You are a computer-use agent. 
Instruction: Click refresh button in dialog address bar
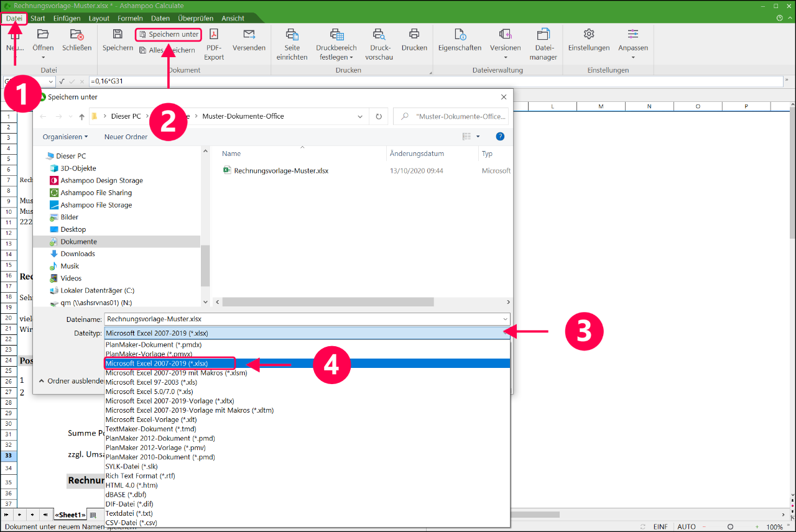378,116
